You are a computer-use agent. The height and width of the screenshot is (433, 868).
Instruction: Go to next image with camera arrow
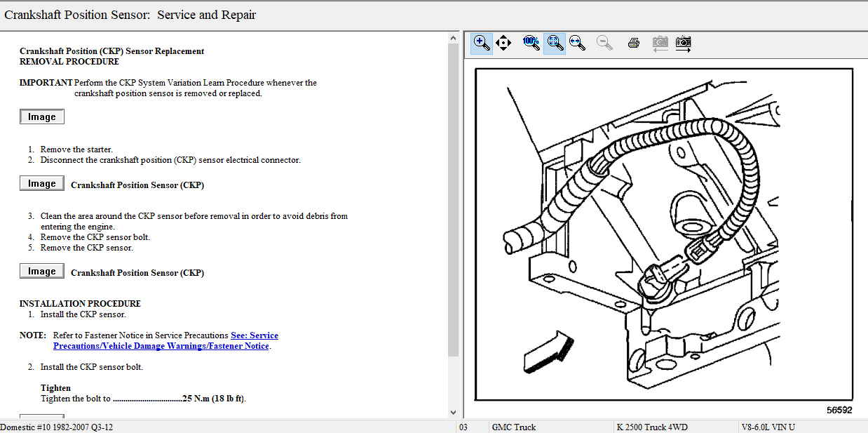click(x=684, y=44)
